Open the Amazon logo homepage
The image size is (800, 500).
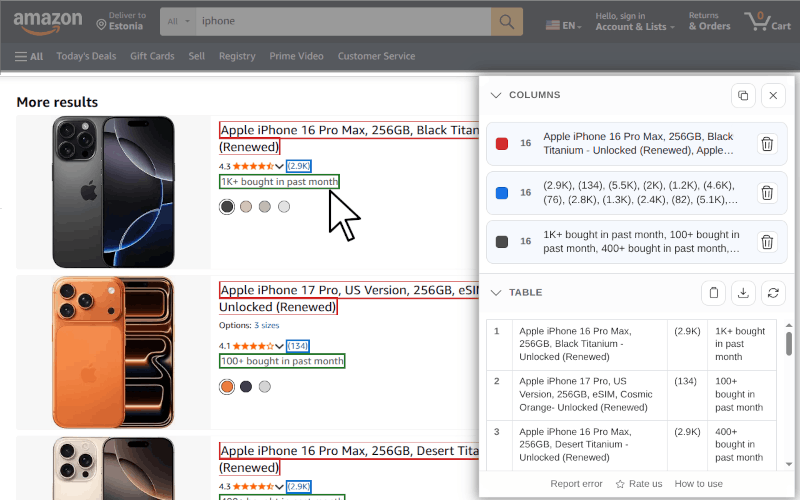(x=47, y=23)
